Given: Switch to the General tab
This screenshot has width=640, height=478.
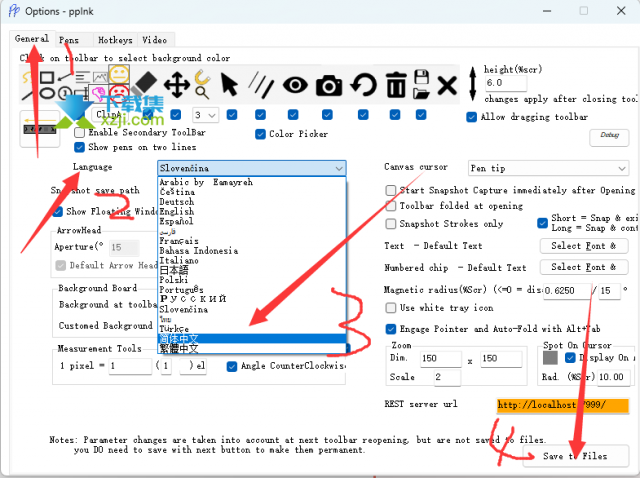Looking at the screenshot, I should [32, 39].
